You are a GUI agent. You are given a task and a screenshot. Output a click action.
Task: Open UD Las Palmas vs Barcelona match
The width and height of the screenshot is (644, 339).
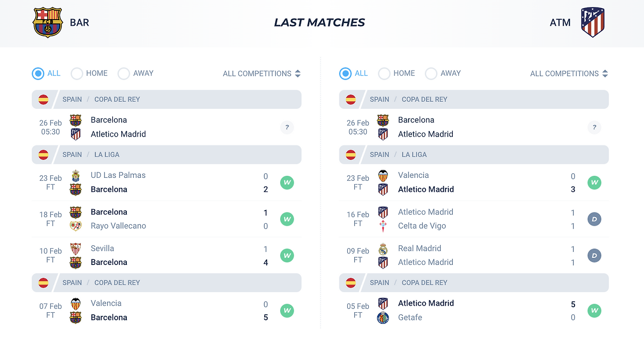click(x=167, y=182)
